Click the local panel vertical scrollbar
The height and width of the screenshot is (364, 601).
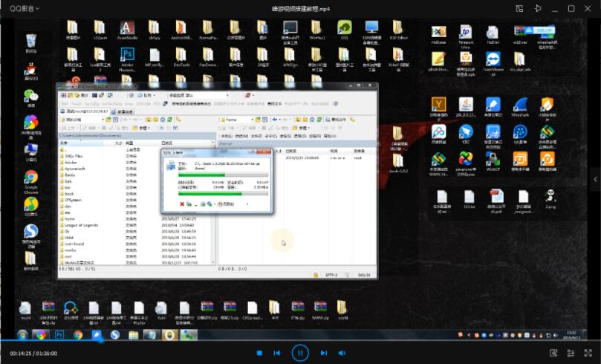tap(213, 203)
